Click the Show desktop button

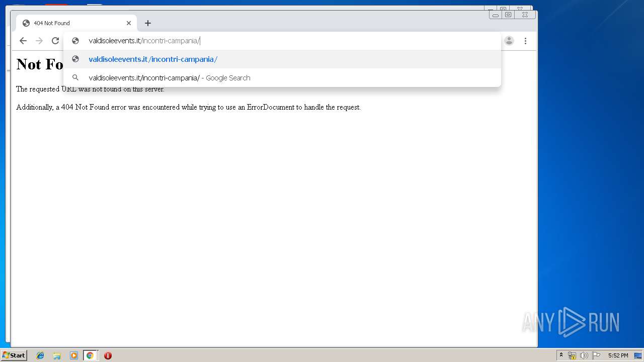point(639,355)
